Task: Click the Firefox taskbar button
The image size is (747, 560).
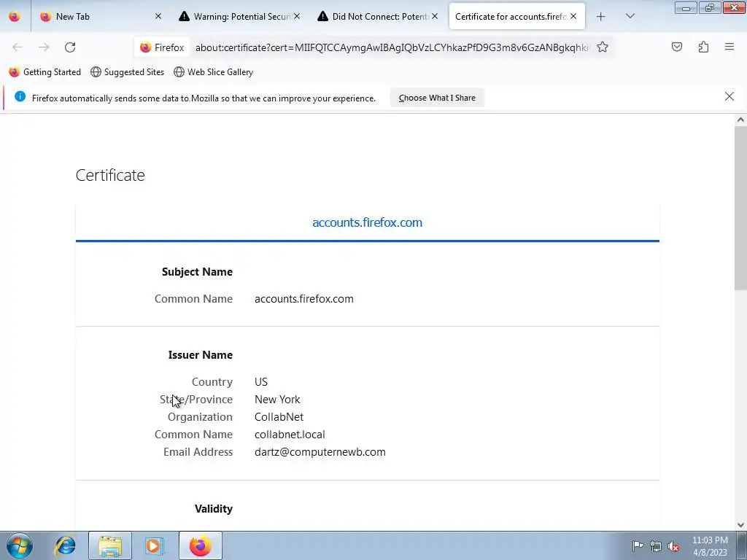Action: pos(201,545)
